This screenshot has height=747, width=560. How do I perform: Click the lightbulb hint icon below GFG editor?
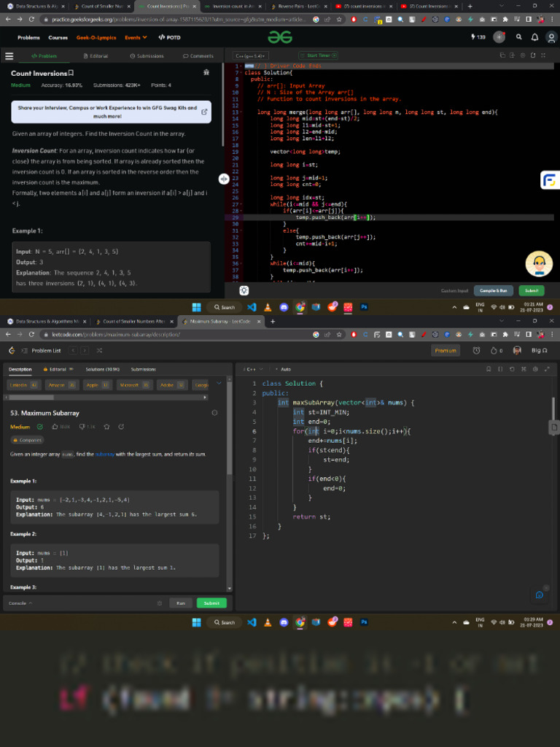pyautogui.click(x=244, y=290)
